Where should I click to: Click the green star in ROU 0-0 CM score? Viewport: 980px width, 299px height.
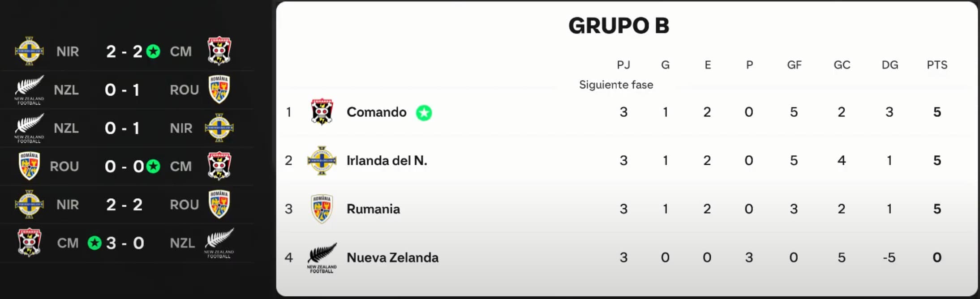[153, 167]
